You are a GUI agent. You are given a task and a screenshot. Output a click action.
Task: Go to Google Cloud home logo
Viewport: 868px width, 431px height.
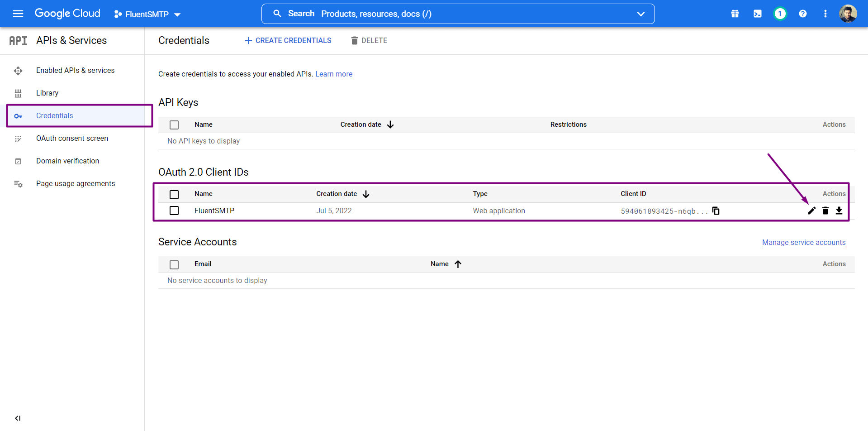click(67, 14)
